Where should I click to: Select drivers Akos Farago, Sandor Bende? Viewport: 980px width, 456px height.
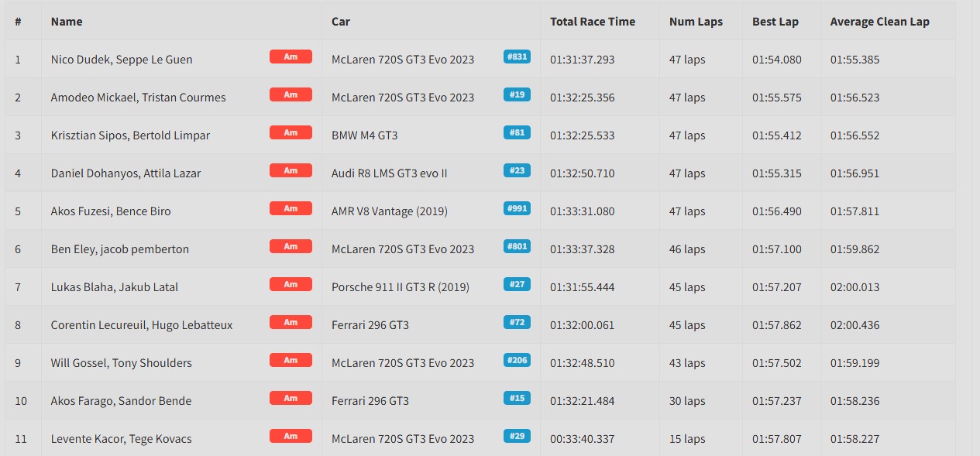(x=121, y=401)
